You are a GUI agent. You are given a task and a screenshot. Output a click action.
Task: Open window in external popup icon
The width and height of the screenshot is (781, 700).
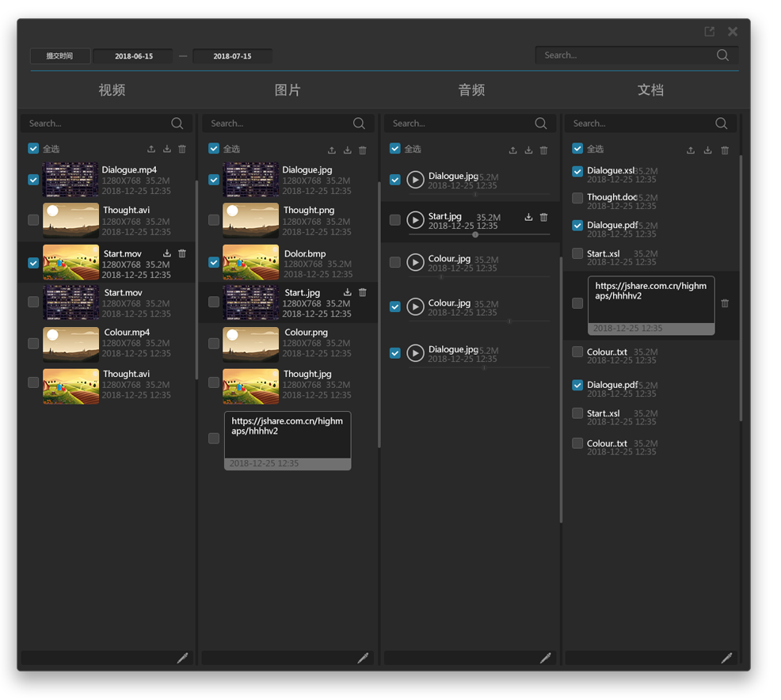[x=709, y=32]
